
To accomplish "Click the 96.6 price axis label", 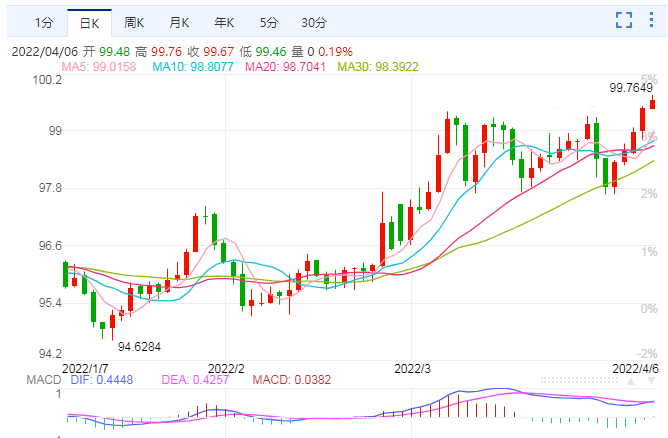I will coord(50,246).
